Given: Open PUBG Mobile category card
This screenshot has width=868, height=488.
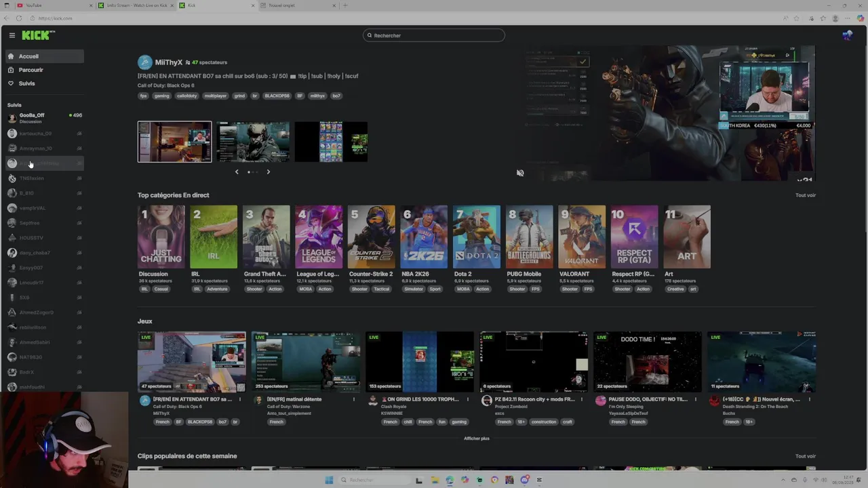Looking at the screenshot, I should [530, 237].
